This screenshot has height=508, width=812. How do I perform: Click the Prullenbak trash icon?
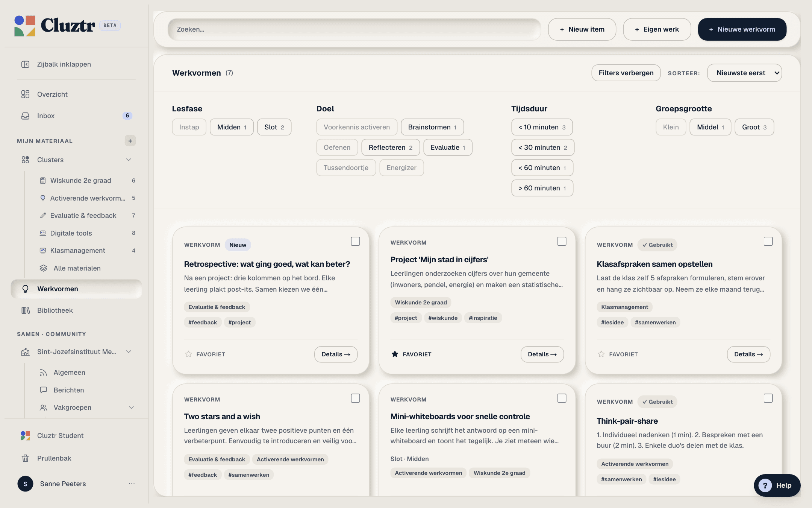click(x=25, y=458)
